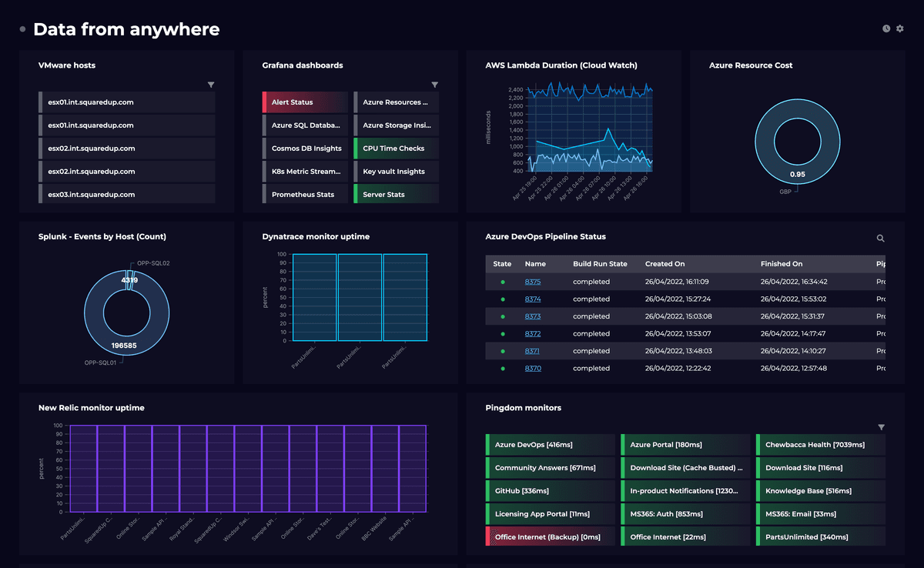Click the Data from anywhere dashboard title
Image resolution: width=924 pixels, height=568 pixels.
(x=126, y=29)
